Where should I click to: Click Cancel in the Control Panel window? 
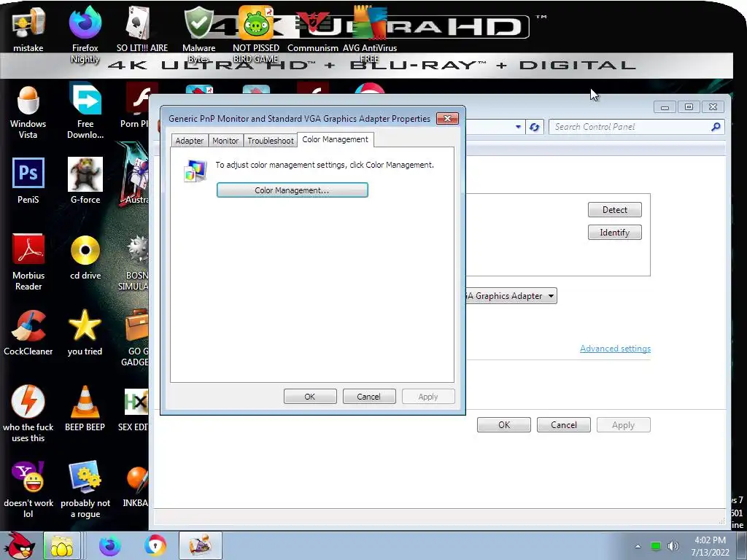(x=564, y=425)
